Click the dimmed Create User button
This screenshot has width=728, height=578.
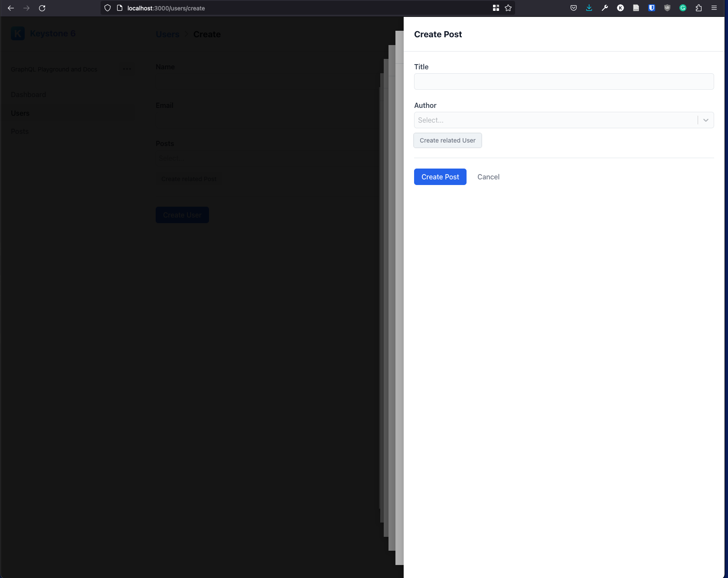tap(182, 215)
